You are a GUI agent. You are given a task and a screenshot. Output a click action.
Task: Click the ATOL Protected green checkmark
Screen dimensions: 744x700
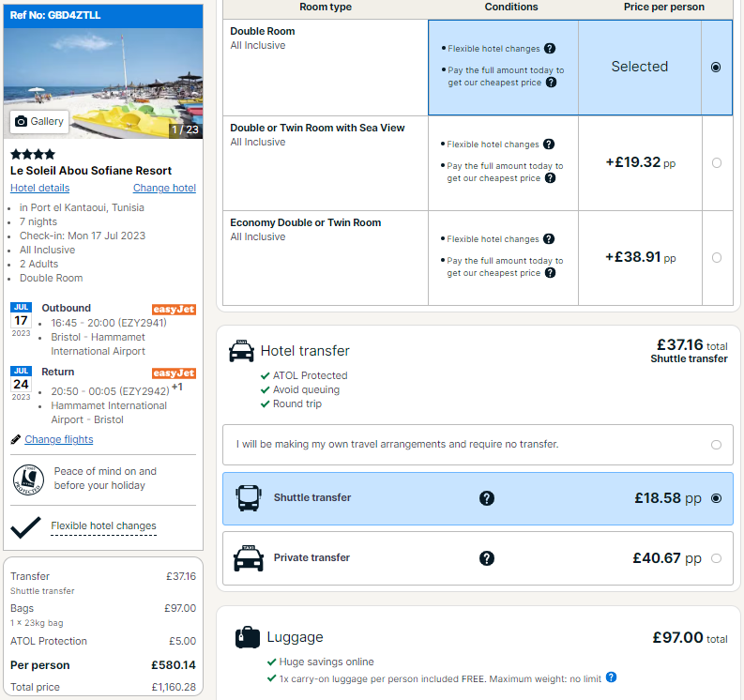click(266, 376)
